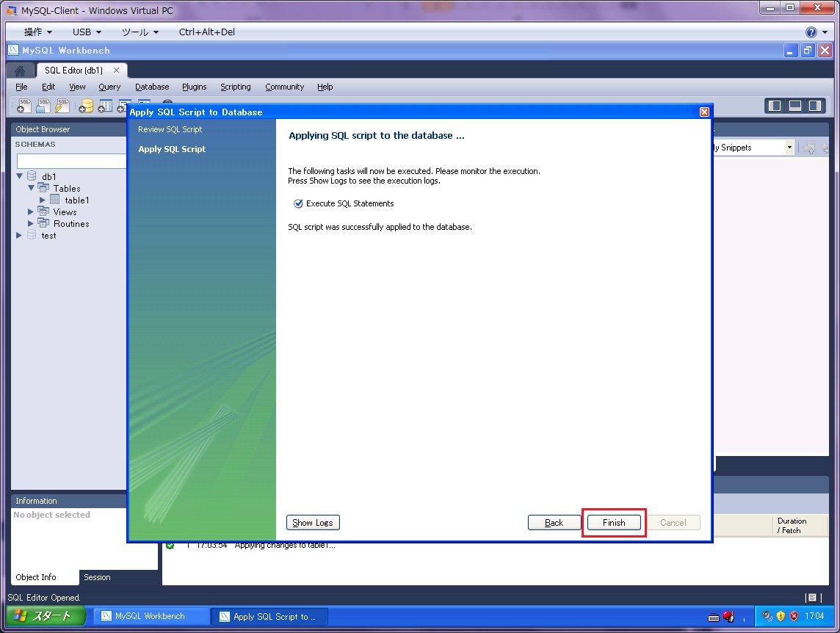Create a new SQL tab from toolbar

(24, 106)
